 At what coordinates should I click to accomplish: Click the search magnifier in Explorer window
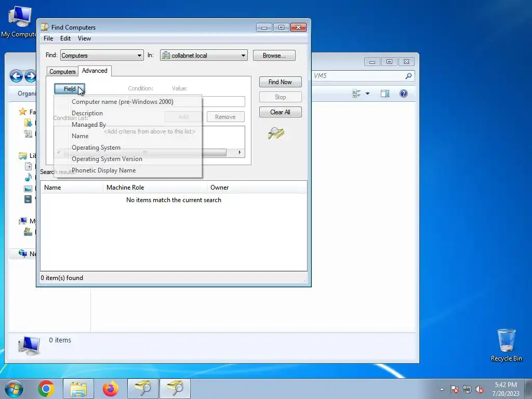coord(408,76)
